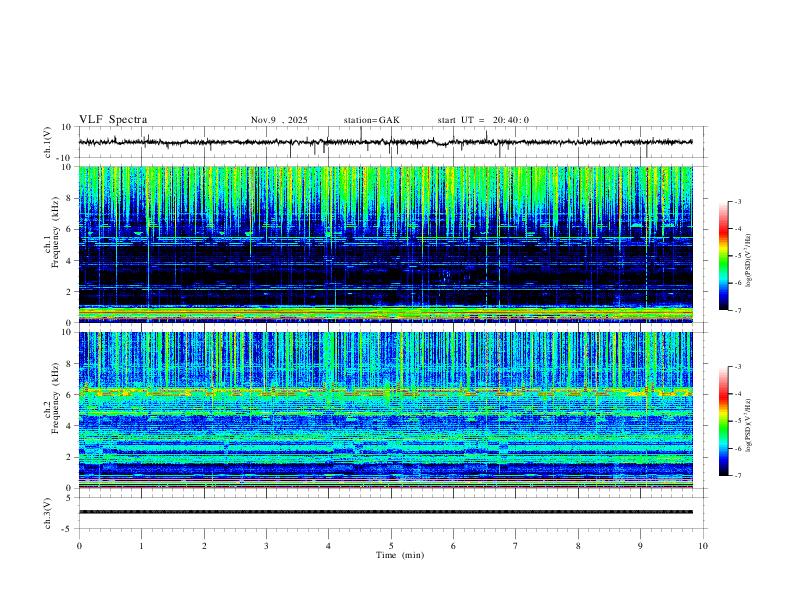Click the Time axis tick label 9
Image resolution: width=792 pixels, height=612 pixels.
(x=640, y=546)
